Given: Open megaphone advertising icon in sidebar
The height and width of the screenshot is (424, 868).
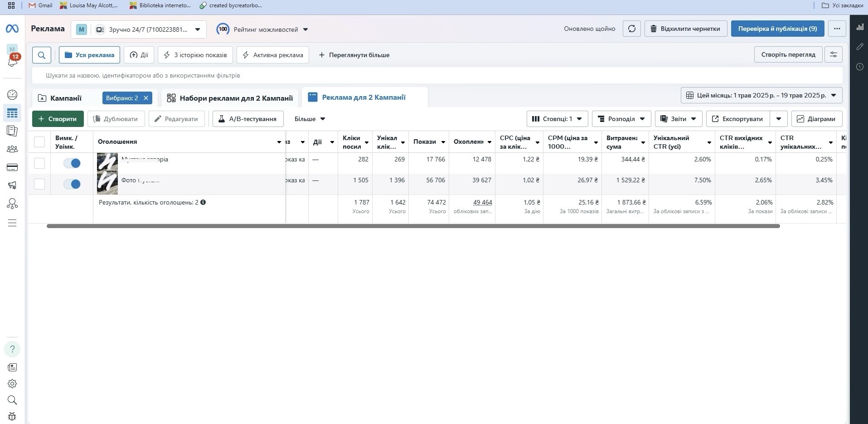Looking at the screenshot, I should pyautogui.click(x=12, y=185).
